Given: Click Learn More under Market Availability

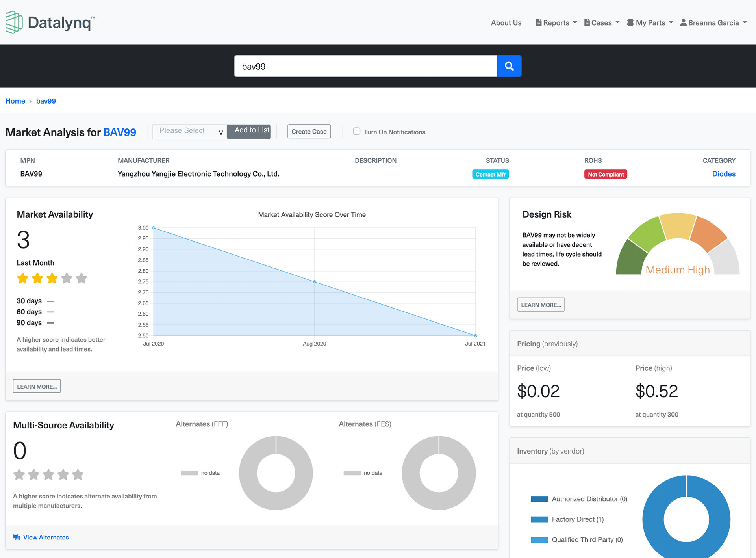Looking at the screenshot, I should click(x=37, y=386).
